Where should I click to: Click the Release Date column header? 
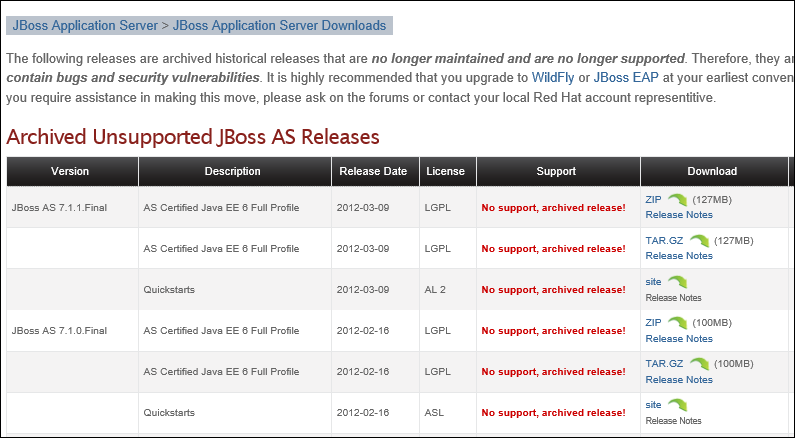pos(373,171)
